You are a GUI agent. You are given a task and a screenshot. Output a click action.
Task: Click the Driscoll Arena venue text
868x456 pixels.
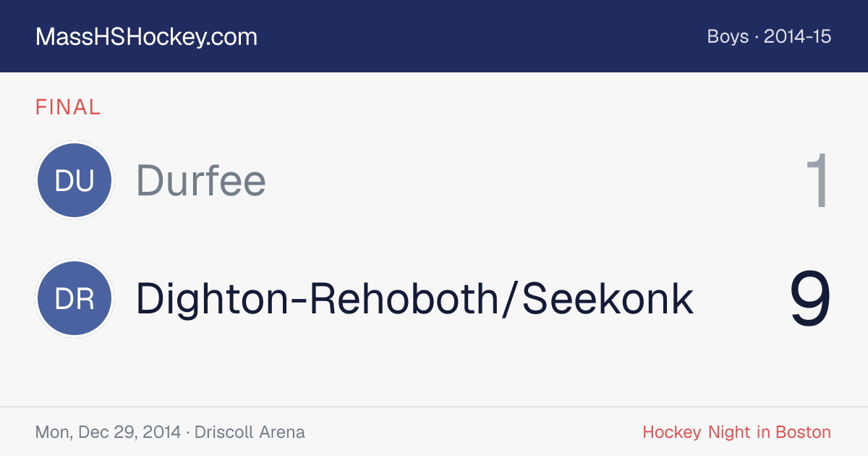click(x=250, y=432)
